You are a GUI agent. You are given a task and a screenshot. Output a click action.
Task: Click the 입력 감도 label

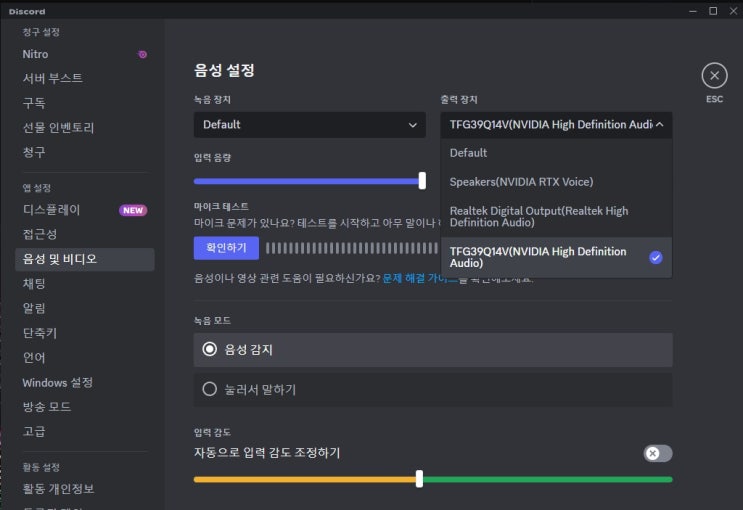pyautogui.click(x=212, y=432)
